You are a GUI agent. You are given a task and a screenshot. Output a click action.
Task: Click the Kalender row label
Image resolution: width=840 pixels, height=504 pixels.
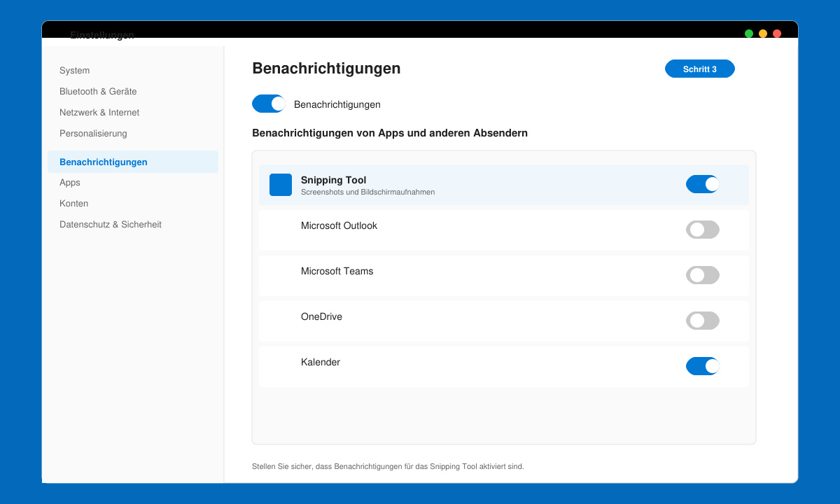coord(321,362)
